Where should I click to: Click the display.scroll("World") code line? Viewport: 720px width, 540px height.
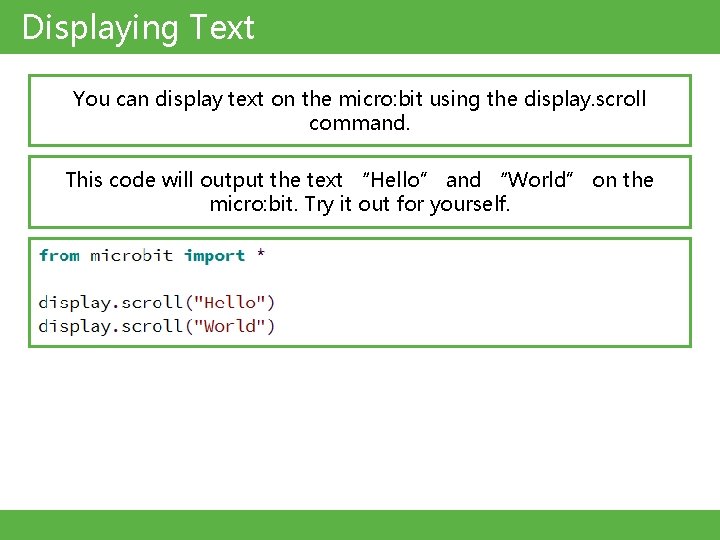[157, 326]
